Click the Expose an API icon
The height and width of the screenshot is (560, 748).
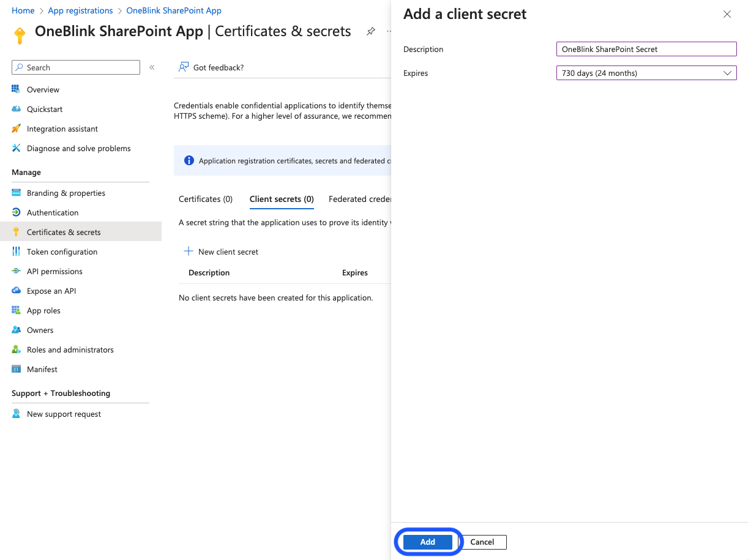coord(16,291)
